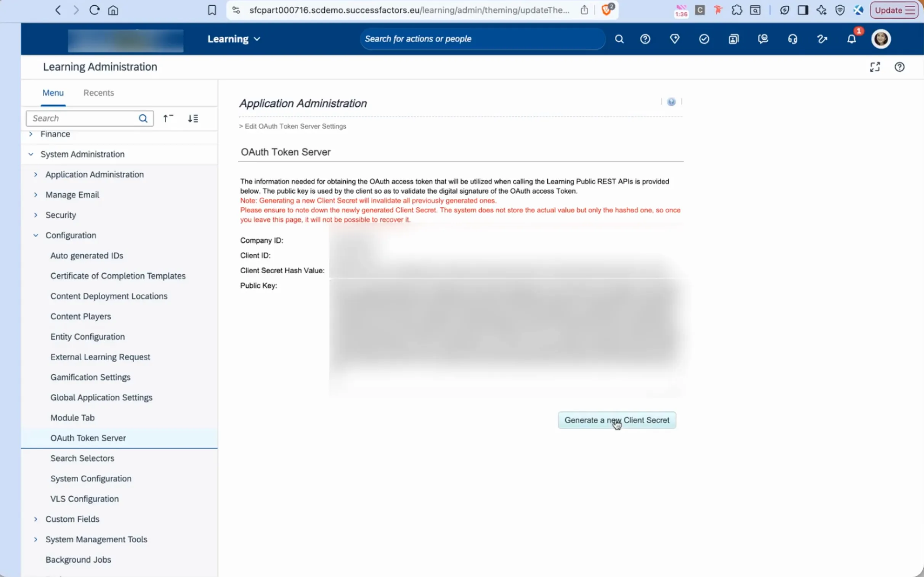Expand the Finance menu section
Image resolution: width=924 pixels, height=577 pixels.
[x=31, y=134]
